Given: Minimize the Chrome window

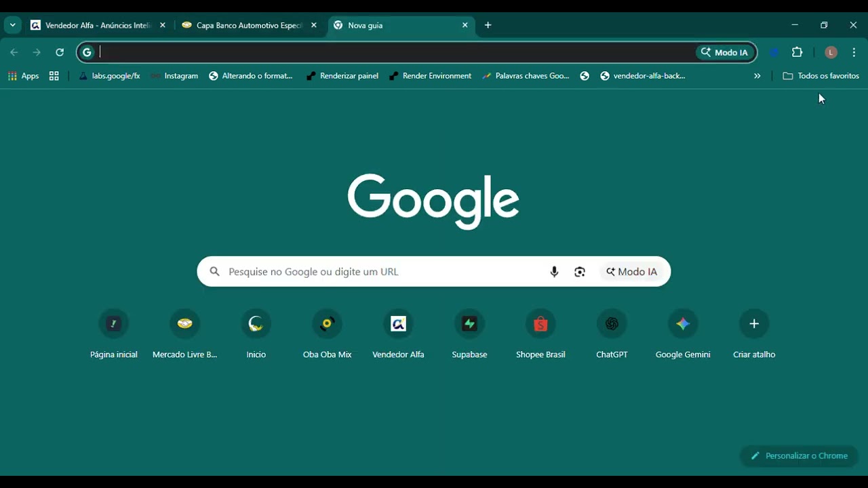Looking at the screenshot, I should click(795, 25).
